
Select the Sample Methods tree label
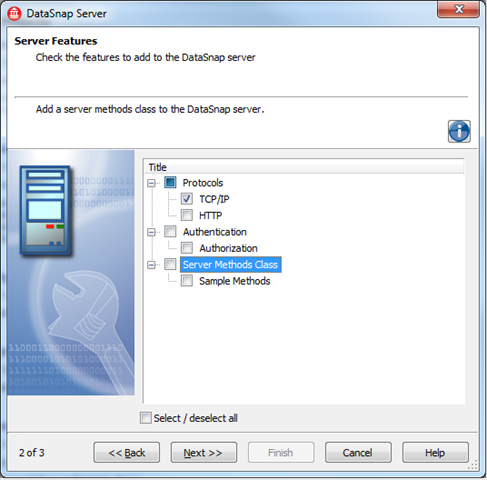click(x=235, y=281)
